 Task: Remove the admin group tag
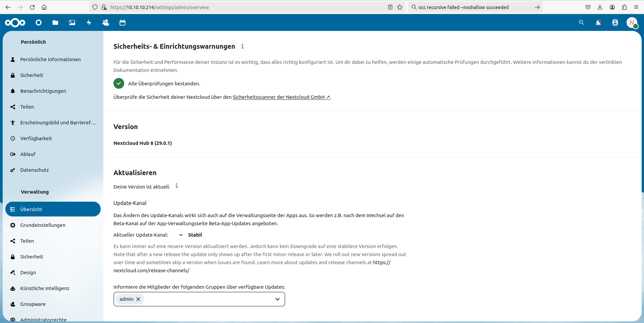click(x=138, y=299)
